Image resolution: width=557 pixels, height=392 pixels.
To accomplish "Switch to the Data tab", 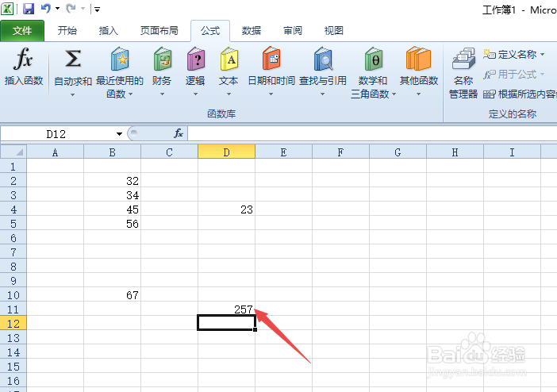I will [252, 31].
